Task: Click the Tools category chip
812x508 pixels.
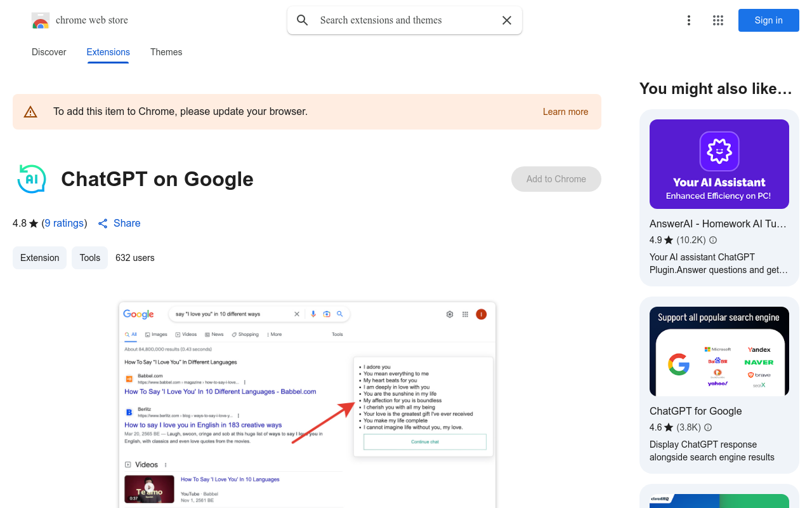Action: [x=89, y=258]
